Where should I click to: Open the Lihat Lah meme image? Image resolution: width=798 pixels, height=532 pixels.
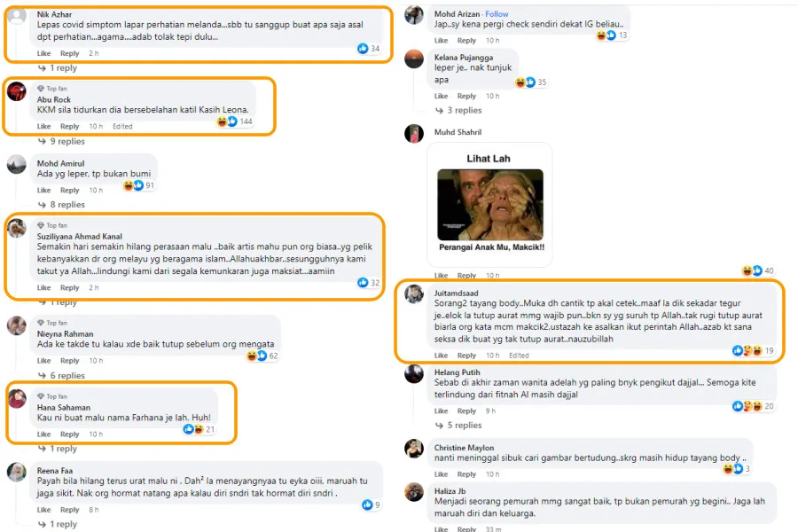point(490,203)
